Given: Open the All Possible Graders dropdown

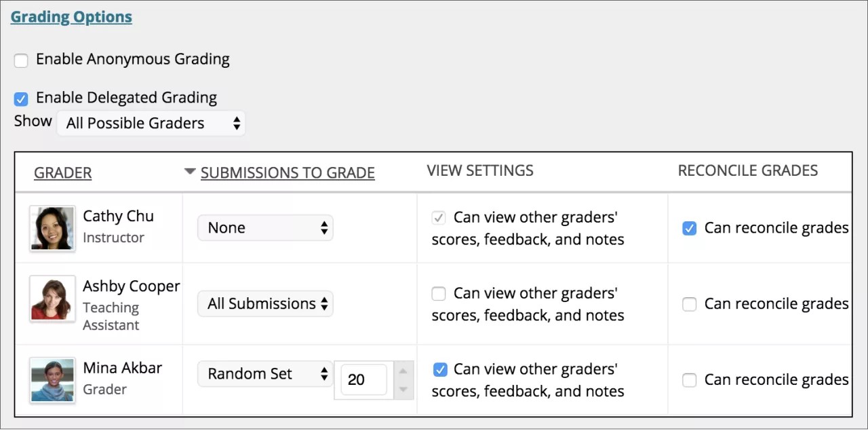Looking at the screenshot, I should (x=151, y=123).
